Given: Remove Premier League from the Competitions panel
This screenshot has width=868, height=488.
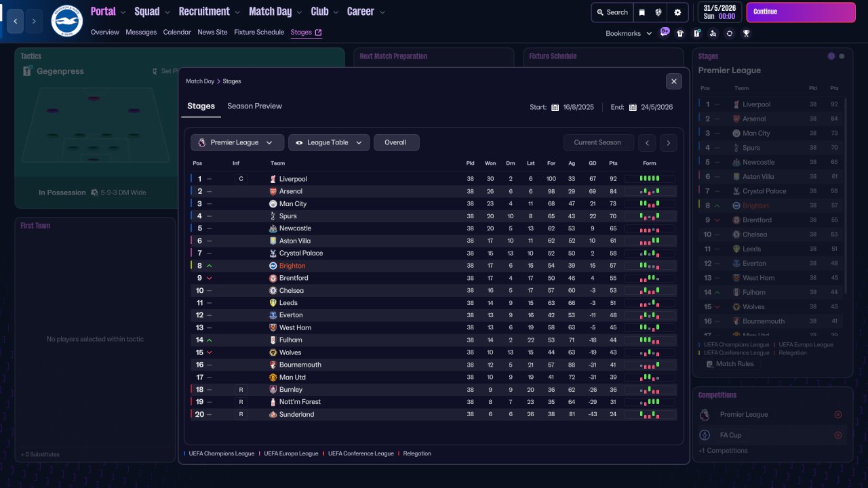Looking at the screenshot, I should point(838,414).
